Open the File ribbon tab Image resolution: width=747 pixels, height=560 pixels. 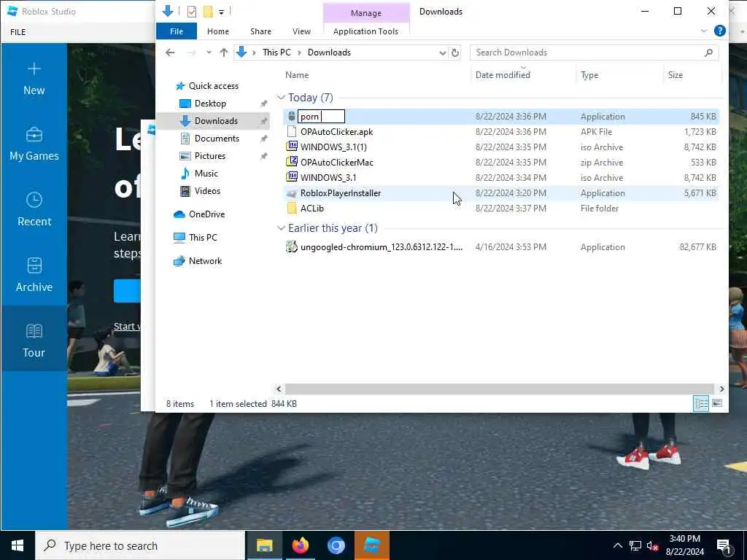pos(177,31)
